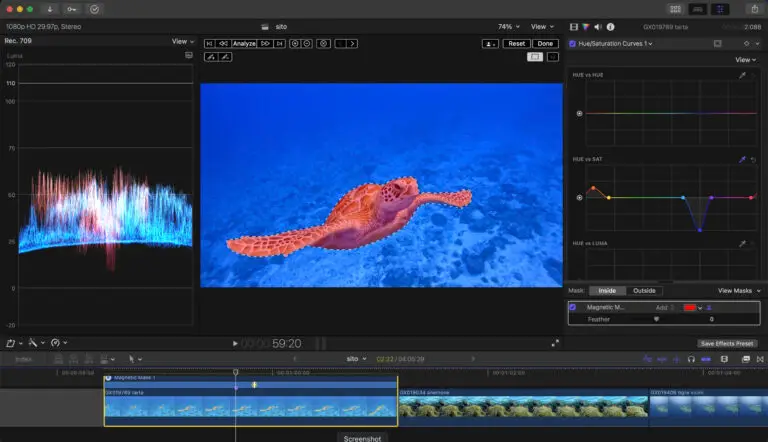
Task: Show background tasks checkmark icon
Action: [95, 9]
